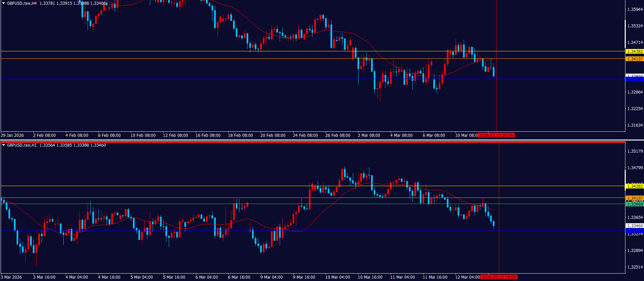644x281 pixels.
Task: Click green 1.33968 price label in H1 chart
Action: 635,204
